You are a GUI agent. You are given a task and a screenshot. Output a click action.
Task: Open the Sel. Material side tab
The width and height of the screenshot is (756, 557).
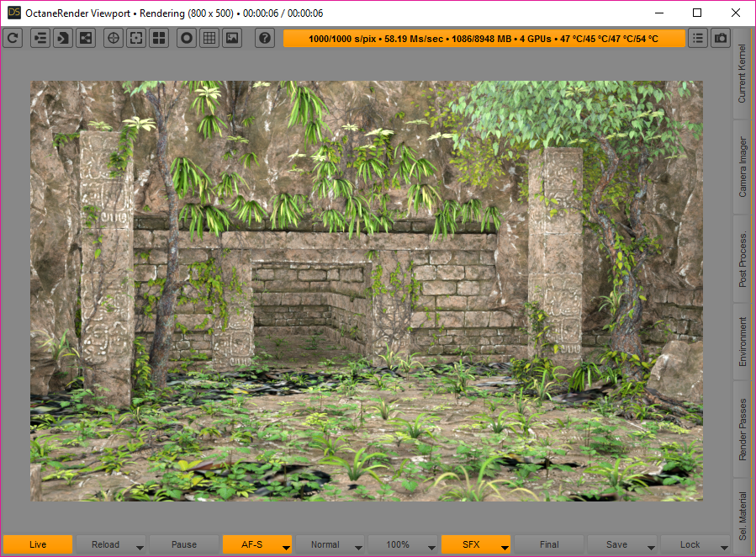tap(743, 516)
